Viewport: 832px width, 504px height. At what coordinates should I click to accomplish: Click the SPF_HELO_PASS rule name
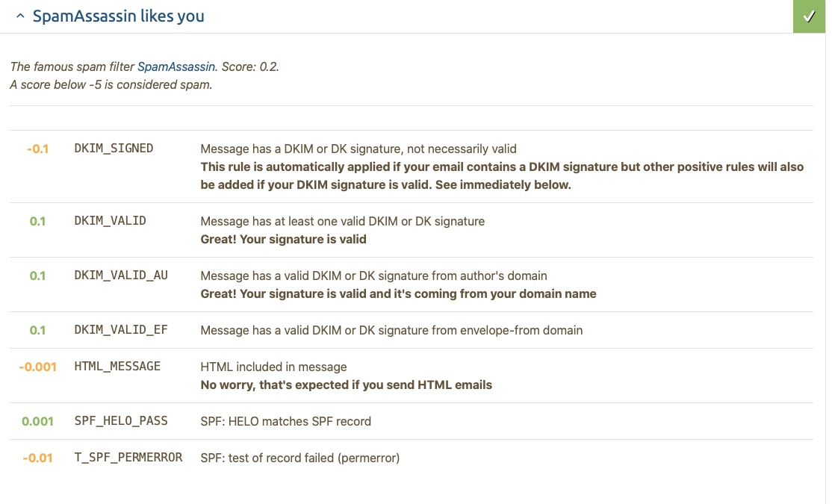[x=121, y=421]
